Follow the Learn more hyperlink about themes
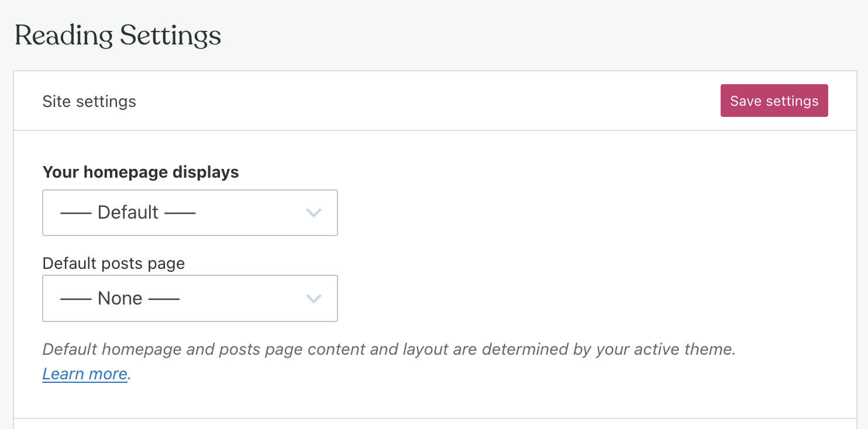The width and height of the screenshot is (868, 429). [x=84, y=373]
